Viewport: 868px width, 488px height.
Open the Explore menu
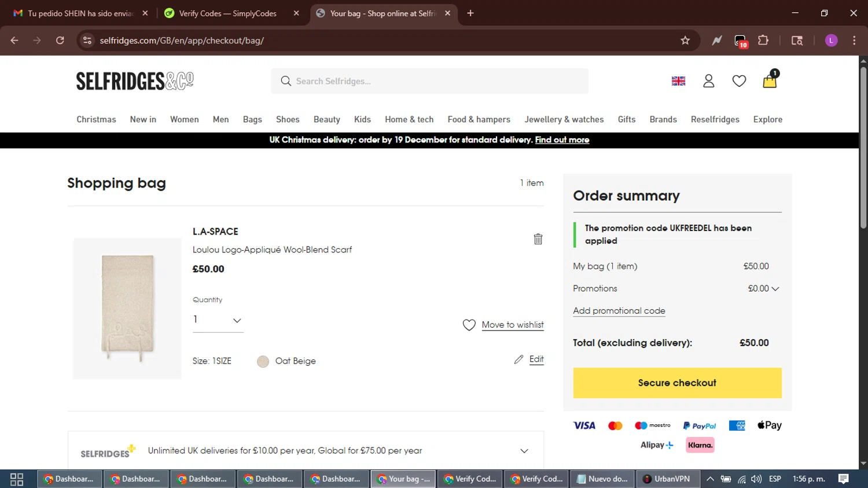point(768,119)
